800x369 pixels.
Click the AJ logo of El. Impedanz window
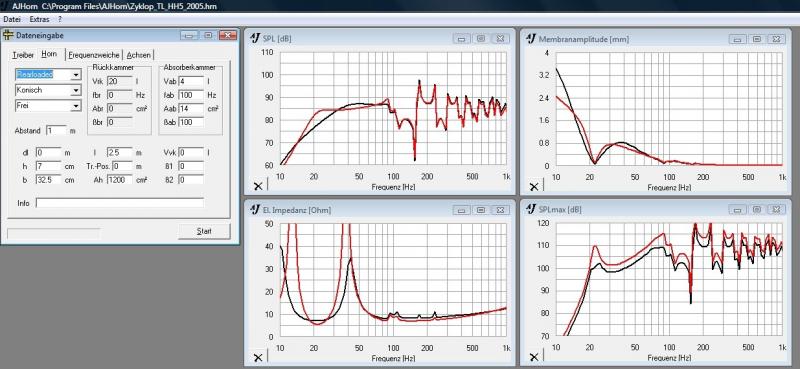(x=255, y=209)
